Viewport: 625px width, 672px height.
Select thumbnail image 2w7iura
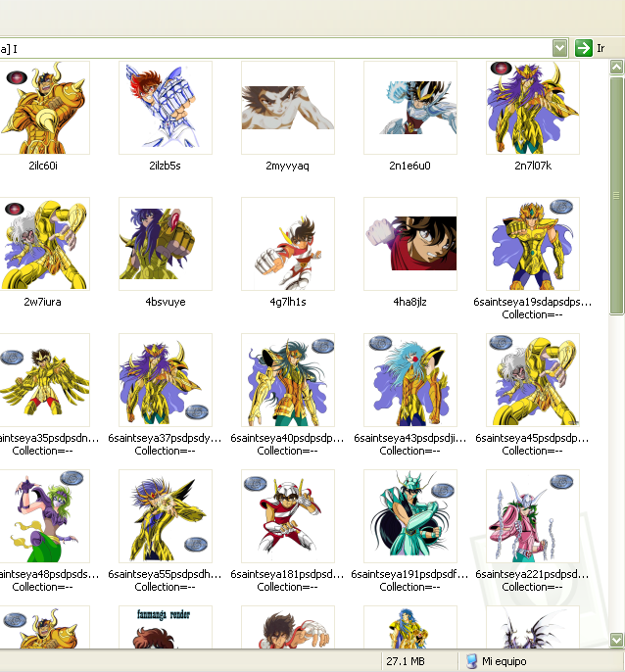pos(43,244)
